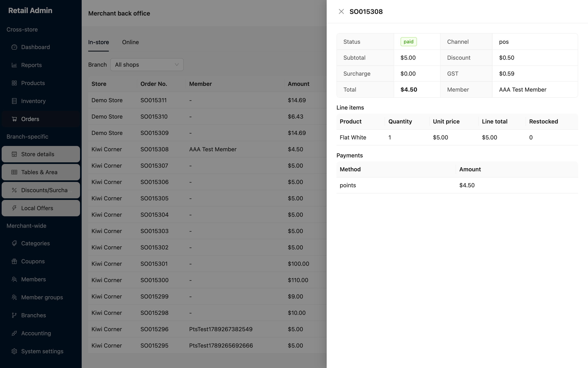Screen dimensions: 588x368
Task: Click the Inventory list icon
Action: click(x=14, y=101)
